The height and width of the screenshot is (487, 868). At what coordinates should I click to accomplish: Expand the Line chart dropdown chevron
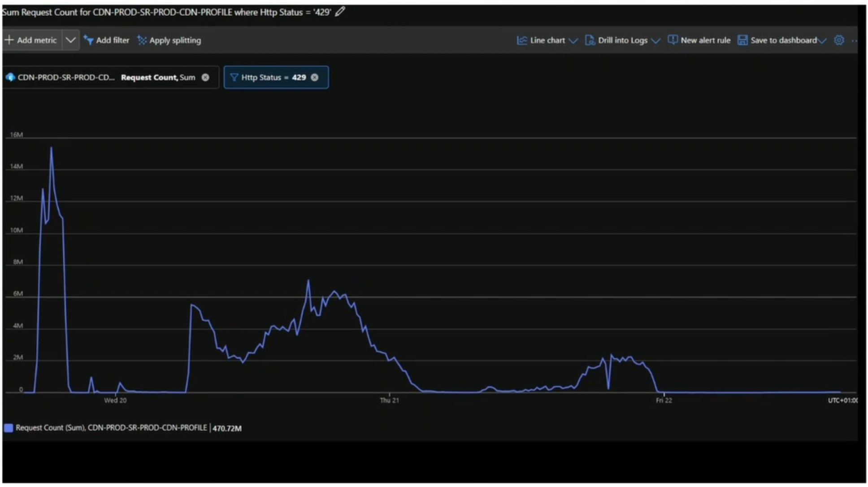573,41
